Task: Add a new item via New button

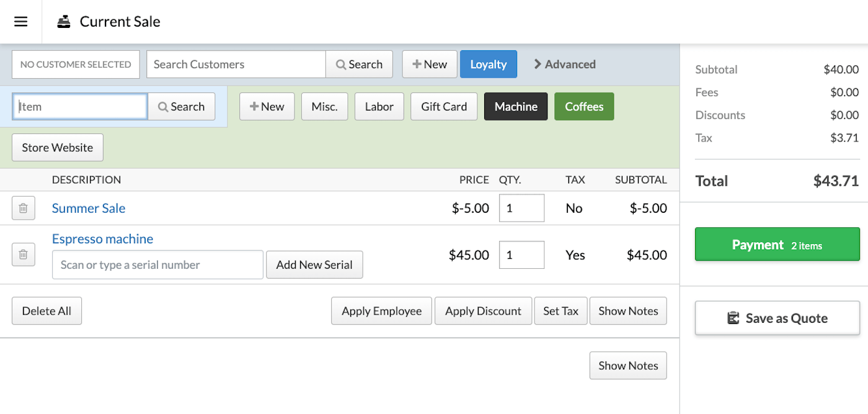Action: 267,107
